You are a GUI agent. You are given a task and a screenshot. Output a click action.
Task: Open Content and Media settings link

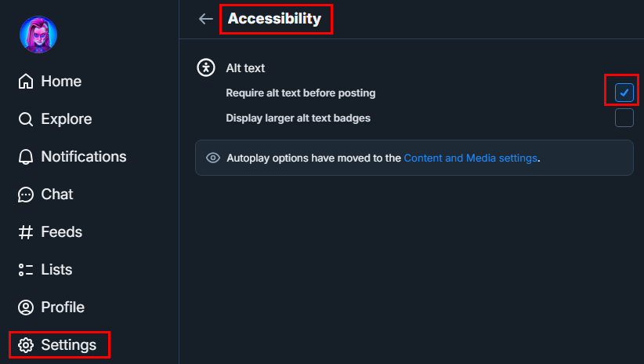[470, 158]
